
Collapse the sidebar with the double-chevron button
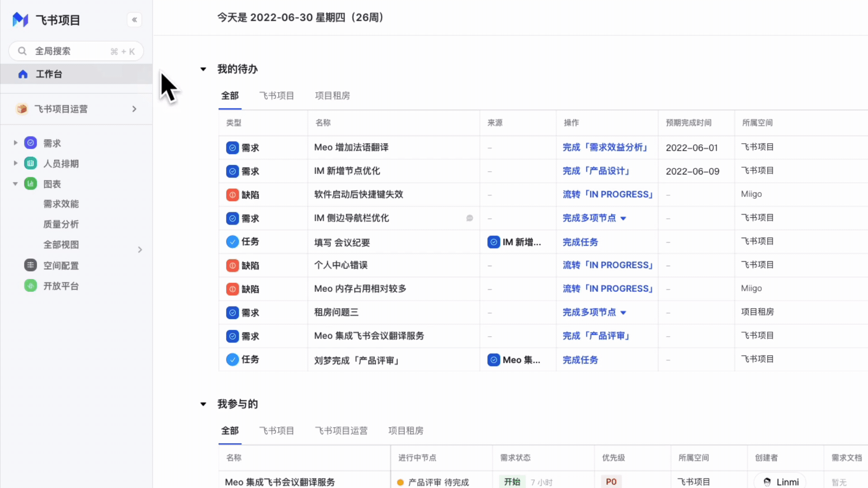134,20
